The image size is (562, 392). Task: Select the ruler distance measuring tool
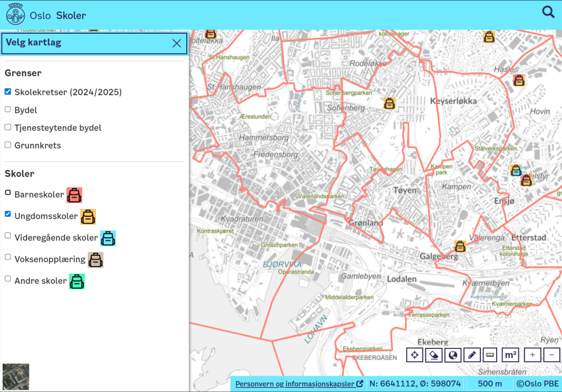pyautogui.click(x=490, y=355)
